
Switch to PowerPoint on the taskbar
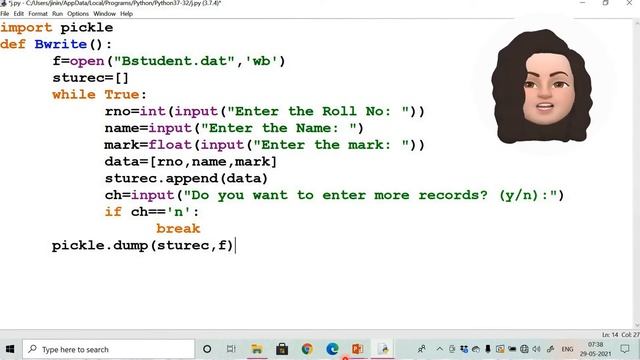coord(358,349)
